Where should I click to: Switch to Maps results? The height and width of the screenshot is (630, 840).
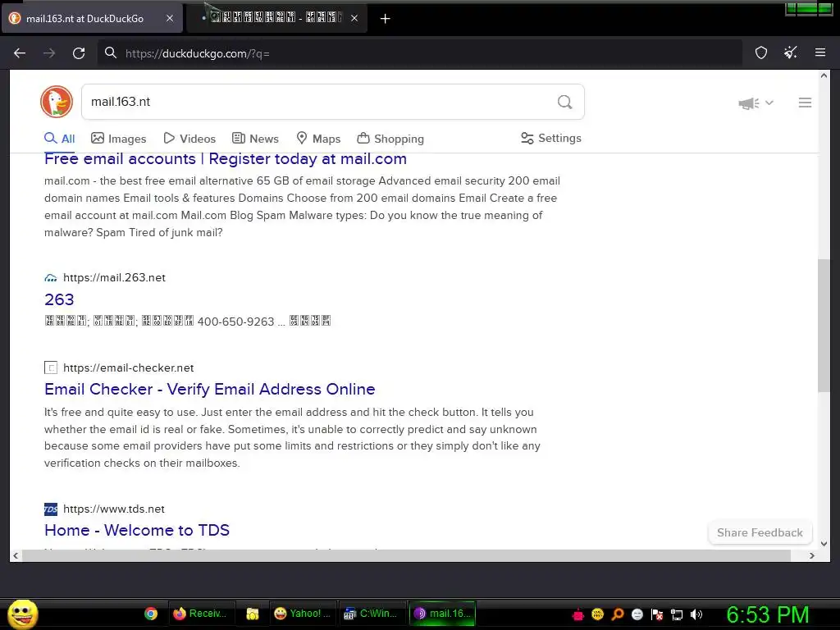(x=318, y=139)
